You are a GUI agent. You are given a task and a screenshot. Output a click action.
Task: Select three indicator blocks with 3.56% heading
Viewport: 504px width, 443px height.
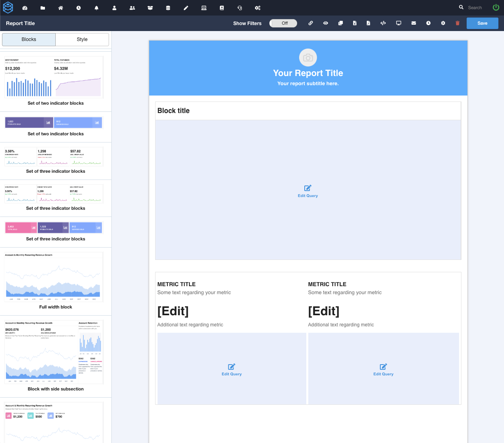(x=54, y=157)
